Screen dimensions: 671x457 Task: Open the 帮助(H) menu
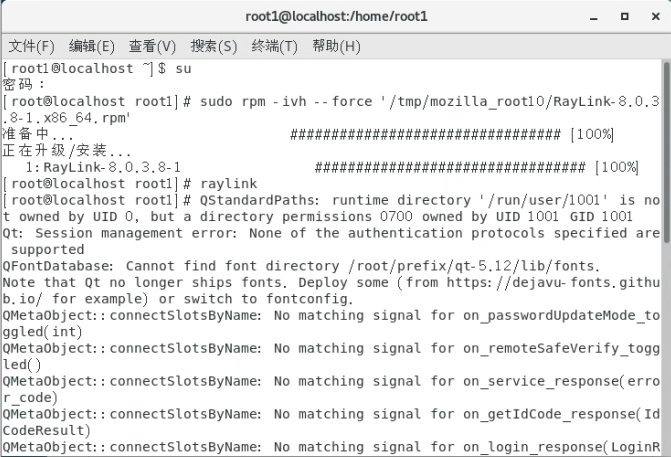point(336,46)
